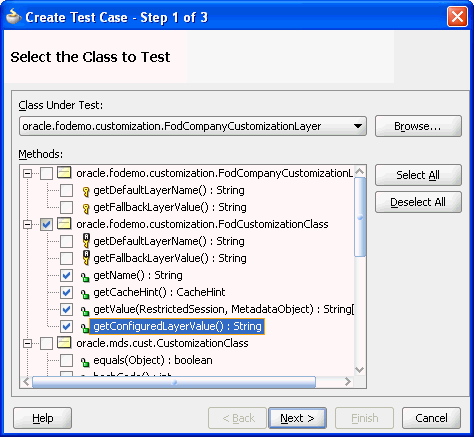474x437 pixels.
Task: Check the oracle.mds.cust.CustomizationClass checkbox
Action: tap(46, 343)
